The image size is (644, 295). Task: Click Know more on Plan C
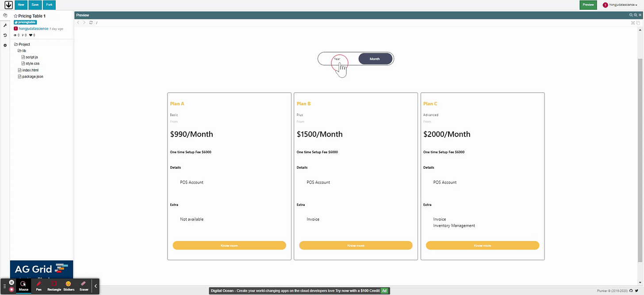tap(483, 246)
